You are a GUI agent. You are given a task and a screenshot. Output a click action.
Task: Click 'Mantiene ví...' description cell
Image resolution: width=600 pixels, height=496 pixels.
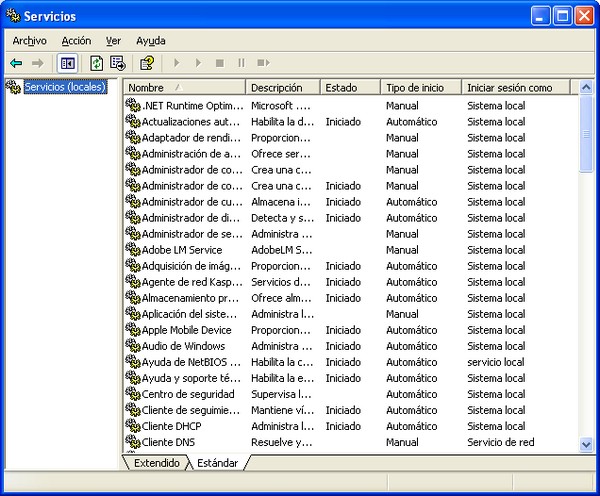(x=282, y=410)
